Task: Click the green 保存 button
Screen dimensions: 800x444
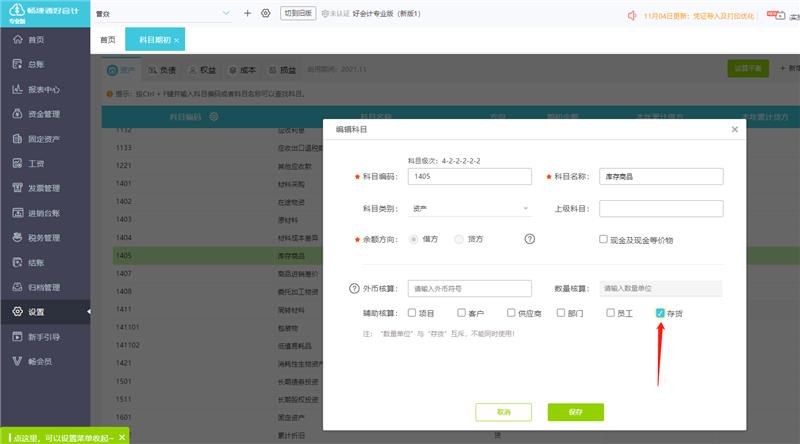Action: (x=575, y=411)
